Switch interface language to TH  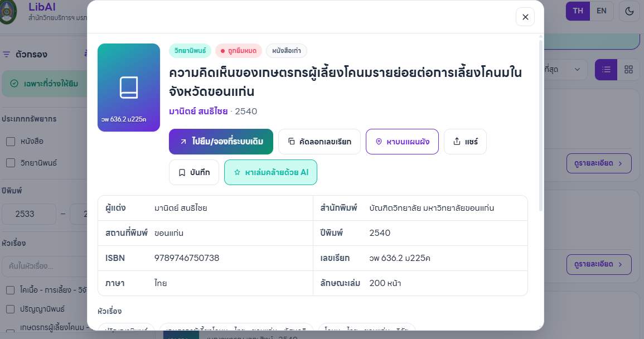tap(578, 11)
